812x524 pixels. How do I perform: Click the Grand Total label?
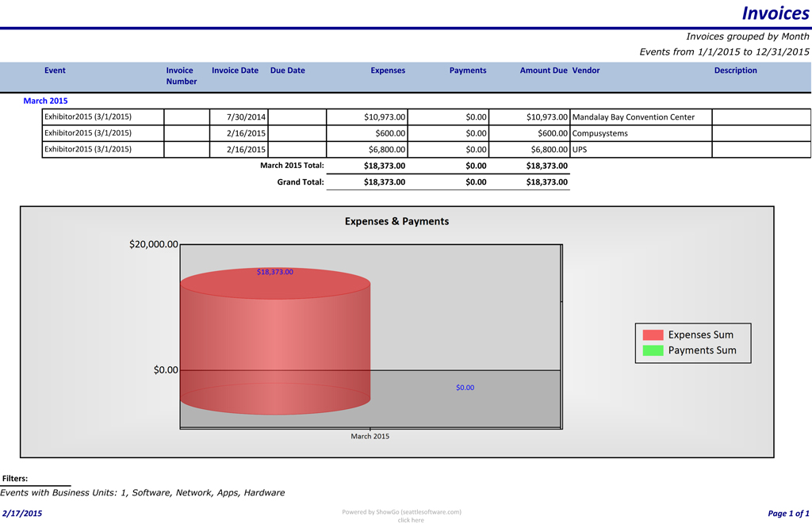[301, 182]
